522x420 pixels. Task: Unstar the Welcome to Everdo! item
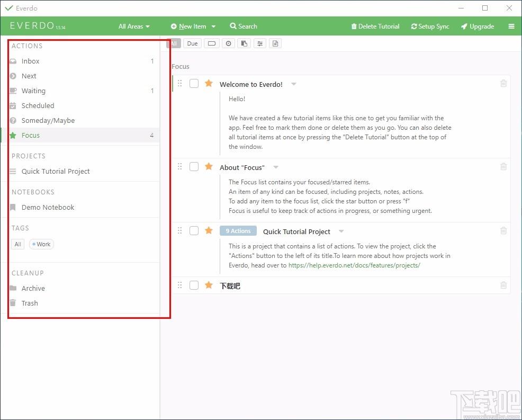tap(209, 83)
